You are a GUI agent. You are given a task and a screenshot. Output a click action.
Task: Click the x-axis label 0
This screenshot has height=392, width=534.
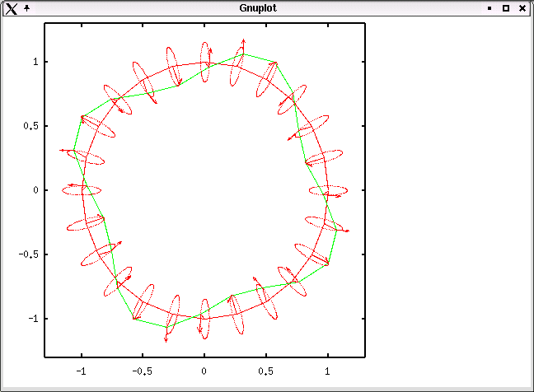point(204,371)
